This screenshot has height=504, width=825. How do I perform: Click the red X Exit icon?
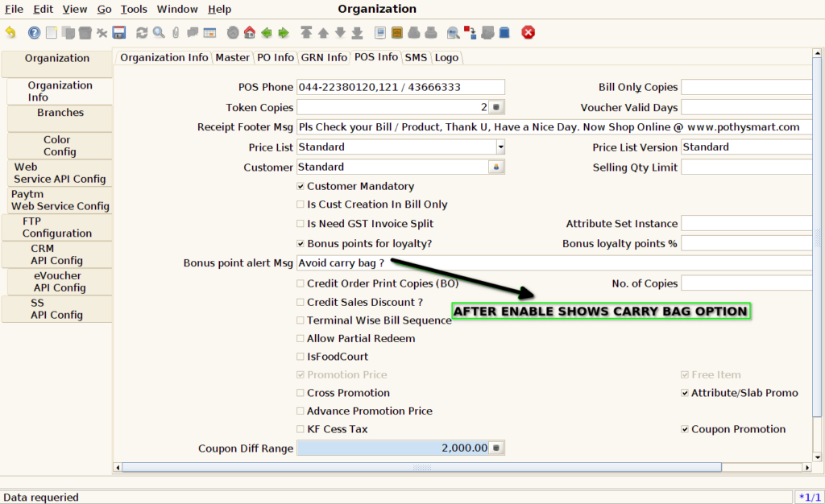click(529, 32)
